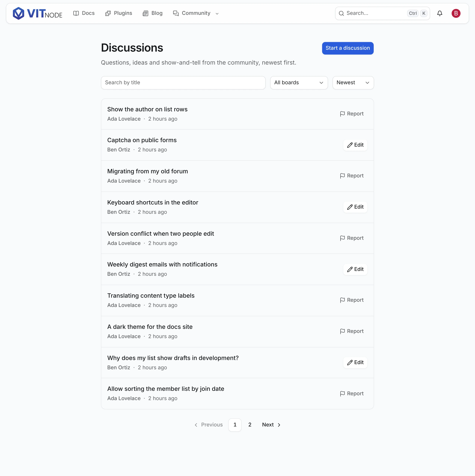Open 'Captcha on public forms' thread
Viewport: 475px width, 476px height.
pos(142,140)
